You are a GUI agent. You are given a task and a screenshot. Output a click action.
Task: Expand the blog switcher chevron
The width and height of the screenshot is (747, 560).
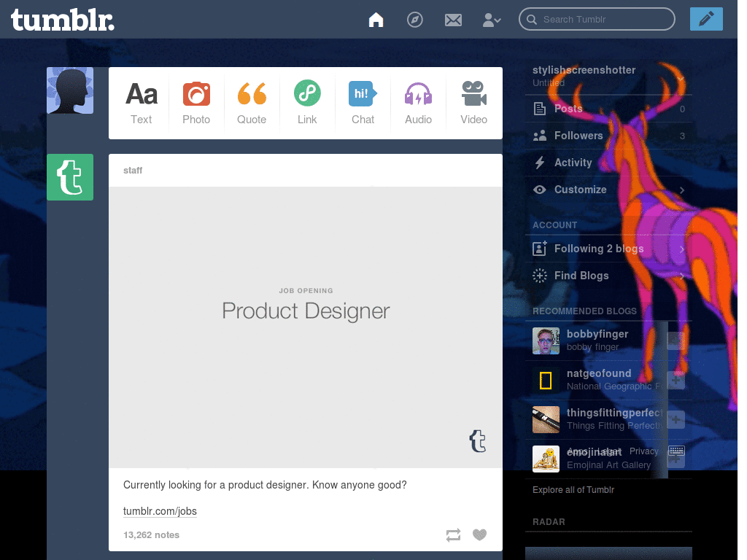click(681, 78)
